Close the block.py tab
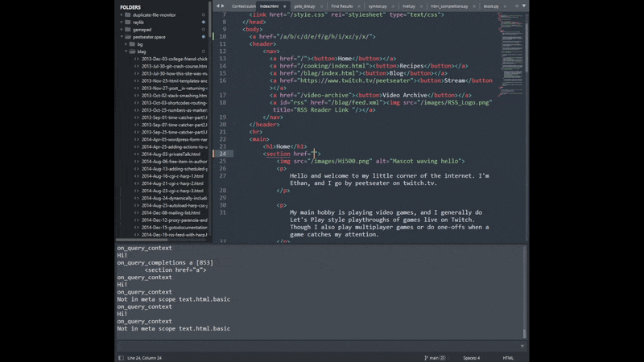The width and height of the screenshot is (644, 362). [505, 6]
